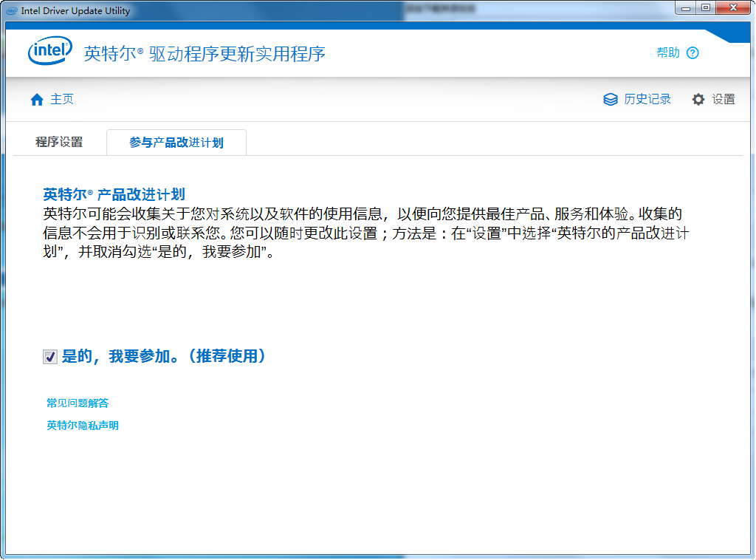756x560 pixels.
Task: Open the 帮助 help text link
Action: click(x=667, y=53)
